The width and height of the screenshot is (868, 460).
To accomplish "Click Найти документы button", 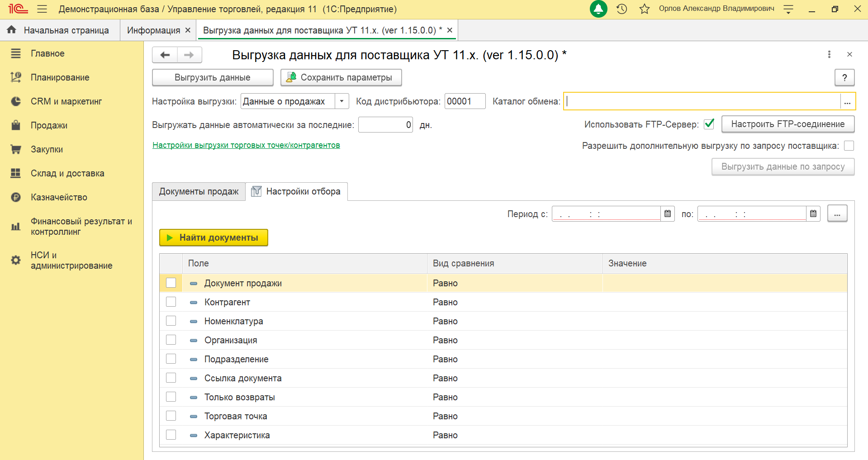I will pyautogui.click(x=213, y=237).
